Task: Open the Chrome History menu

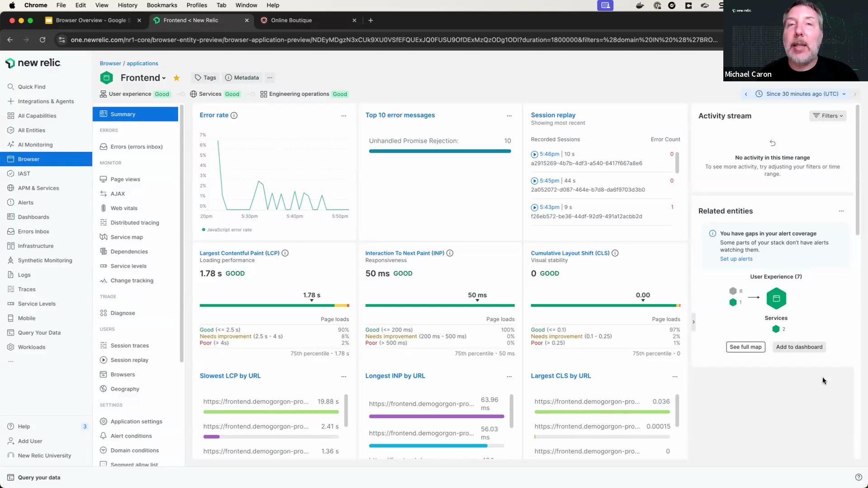Action: [127, 5]
